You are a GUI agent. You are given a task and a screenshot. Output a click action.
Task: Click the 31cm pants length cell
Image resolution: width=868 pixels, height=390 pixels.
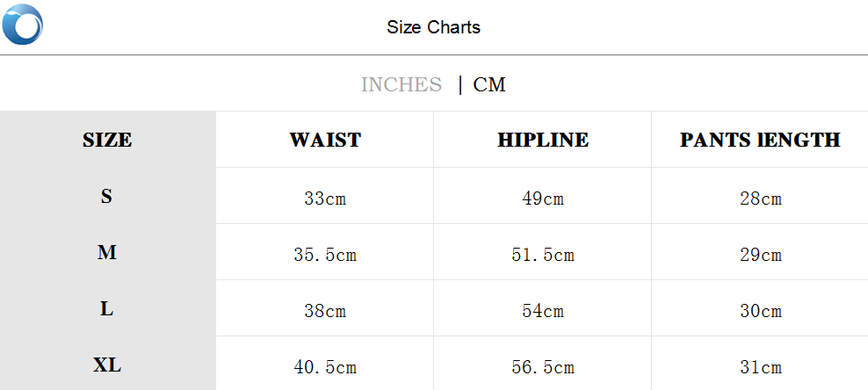point(761,367)
